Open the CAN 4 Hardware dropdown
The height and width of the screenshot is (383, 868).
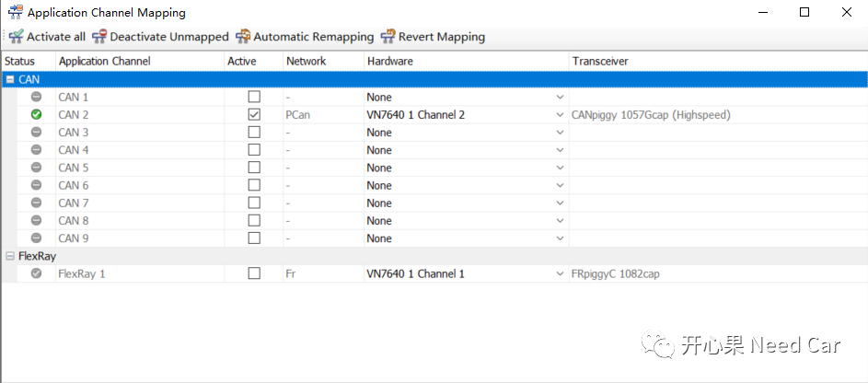click(x=560, y=151)
